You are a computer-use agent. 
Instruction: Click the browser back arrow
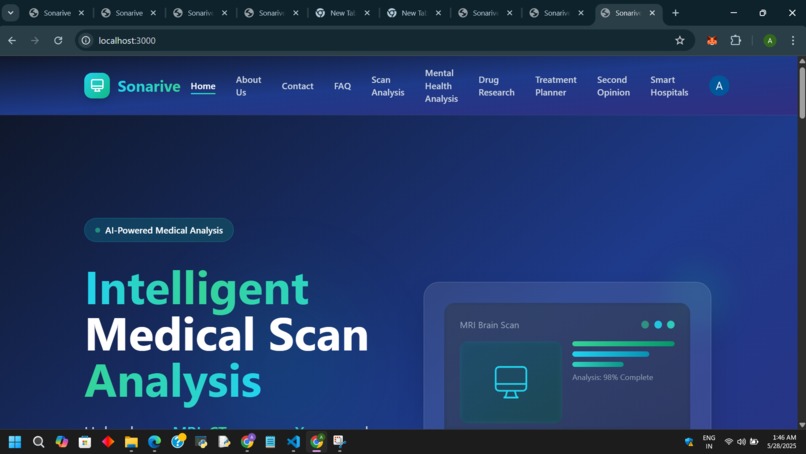(x=12, y=40)
